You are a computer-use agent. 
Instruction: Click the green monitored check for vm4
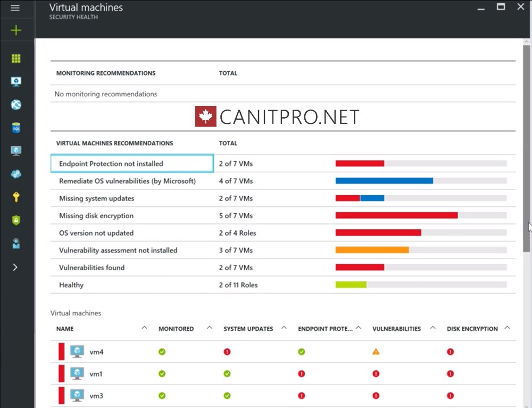(162, 352)
